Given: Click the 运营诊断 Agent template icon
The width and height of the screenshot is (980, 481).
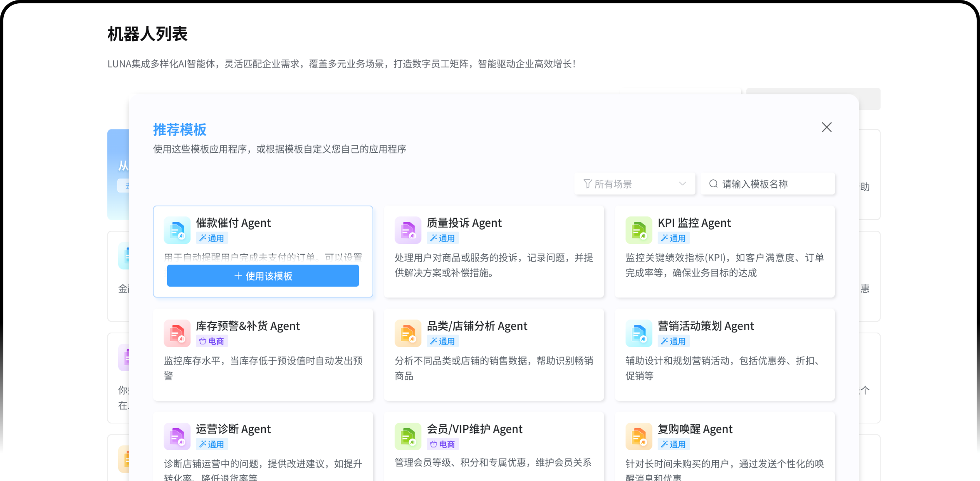Looking at the screenshot, I should pyautogui.click(x=177, y=436).
